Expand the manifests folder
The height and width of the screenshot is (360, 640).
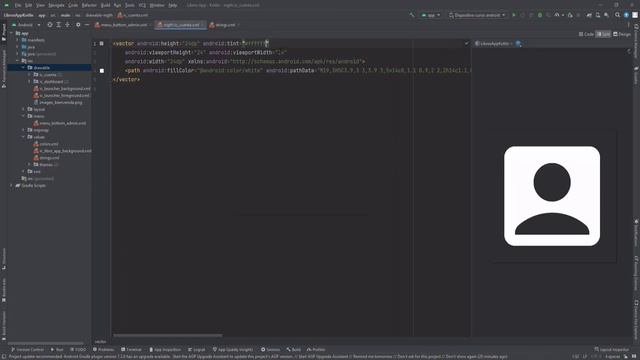click(18, 40)
